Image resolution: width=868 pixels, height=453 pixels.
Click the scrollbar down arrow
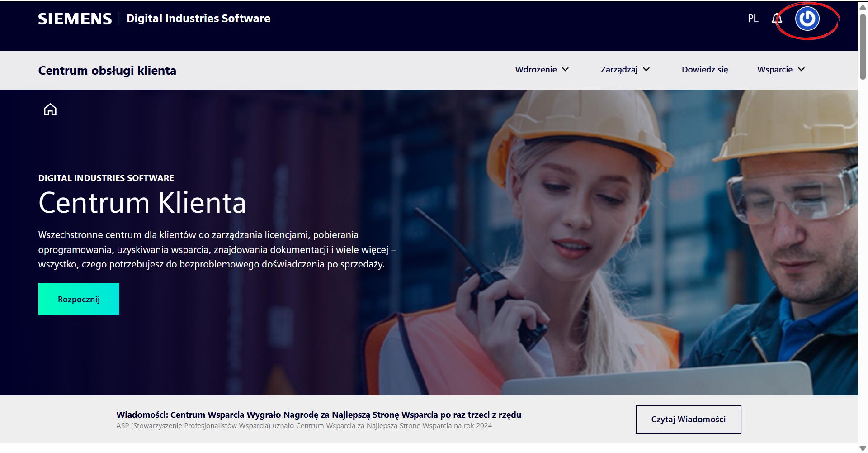863,448
